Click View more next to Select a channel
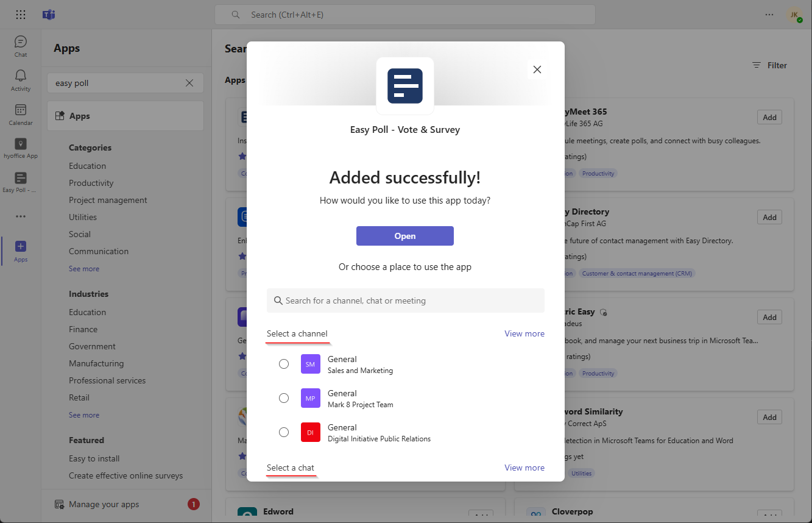 click(524, 333)
